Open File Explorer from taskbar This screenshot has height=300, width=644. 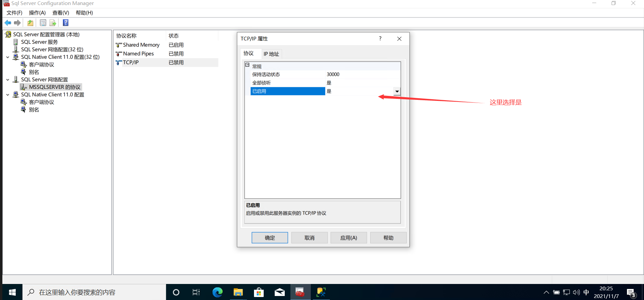(x=238, y=292)
